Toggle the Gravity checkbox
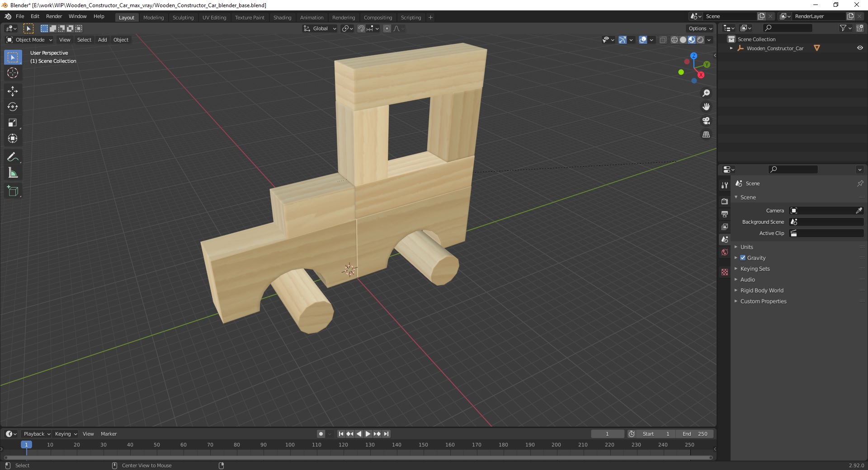Screen dimensions: 868x470 point(743,258)
